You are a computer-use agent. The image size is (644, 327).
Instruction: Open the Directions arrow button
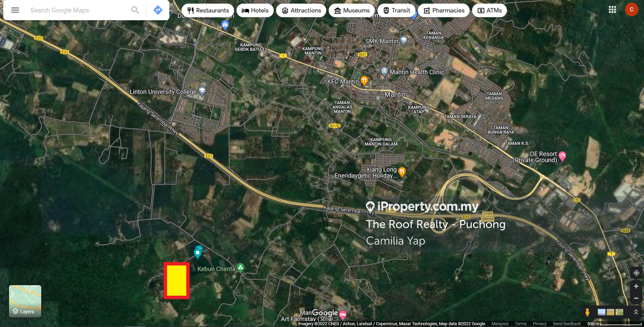(158, 10)
